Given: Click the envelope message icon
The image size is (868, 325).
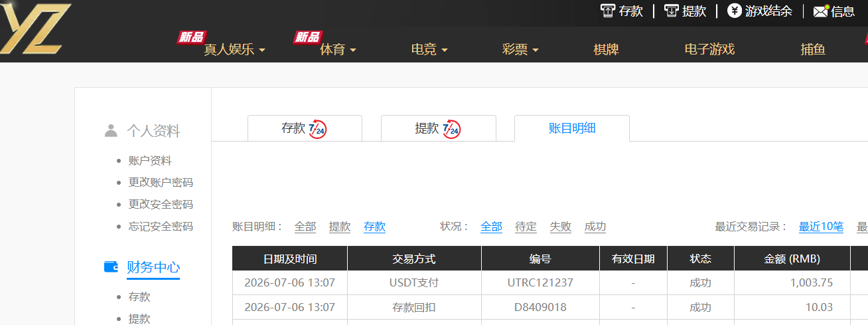Looking at the screenshot, I should coord(821,11).
